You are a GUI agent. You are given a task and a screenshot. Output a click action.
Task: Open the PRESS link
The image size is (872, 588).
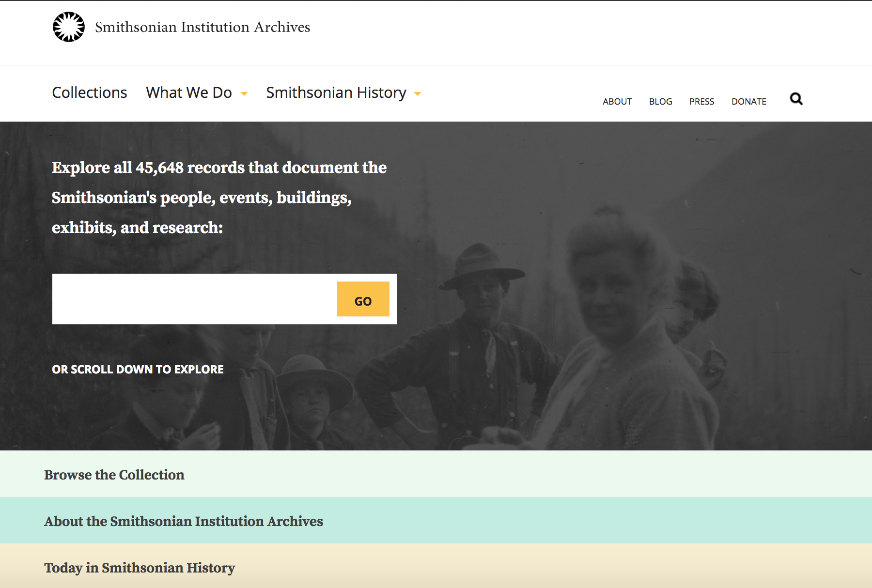tap(702, 102)
